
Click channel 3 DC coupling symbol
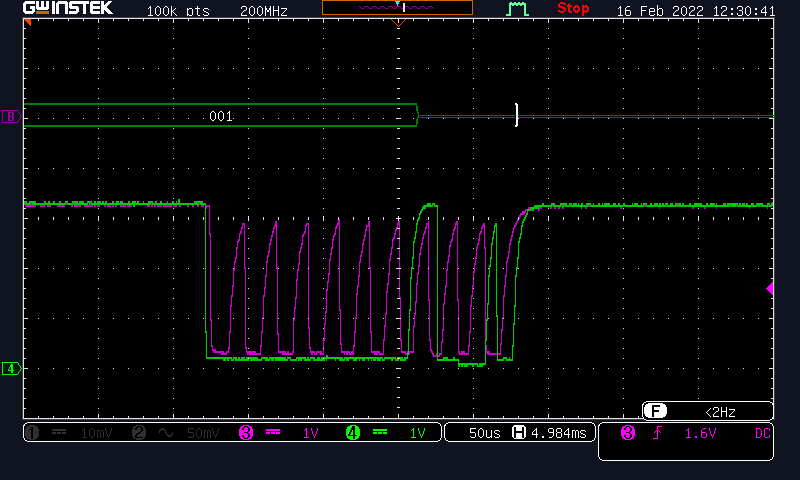(273, 433)
